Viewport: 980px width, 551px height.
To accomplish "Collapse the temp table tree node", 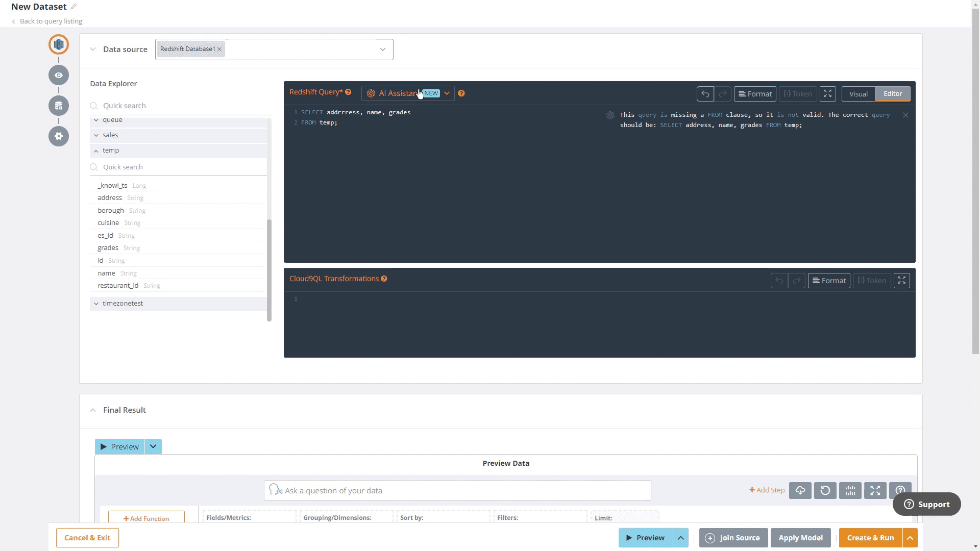I will 96,151.
